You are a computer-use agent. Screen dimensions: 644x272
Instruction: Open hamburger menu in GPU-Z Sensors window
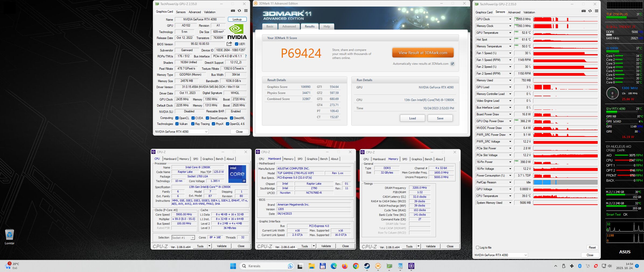click(596, 11)
